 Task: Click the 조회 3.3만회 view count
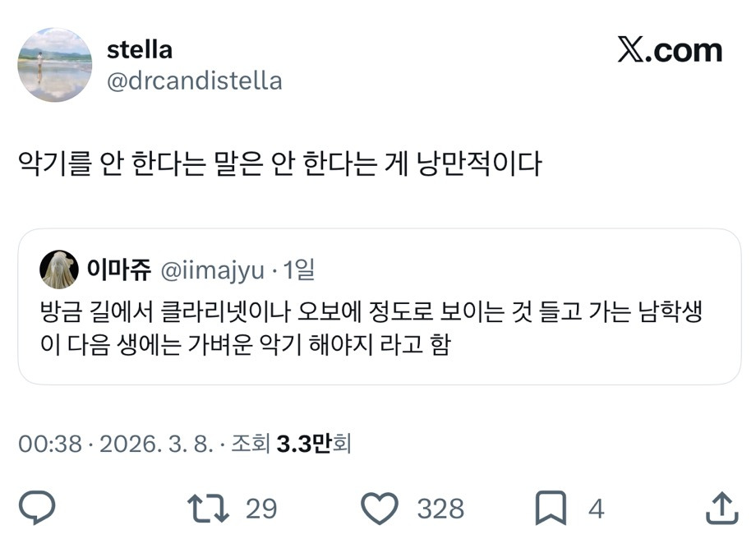click(291, 444)
